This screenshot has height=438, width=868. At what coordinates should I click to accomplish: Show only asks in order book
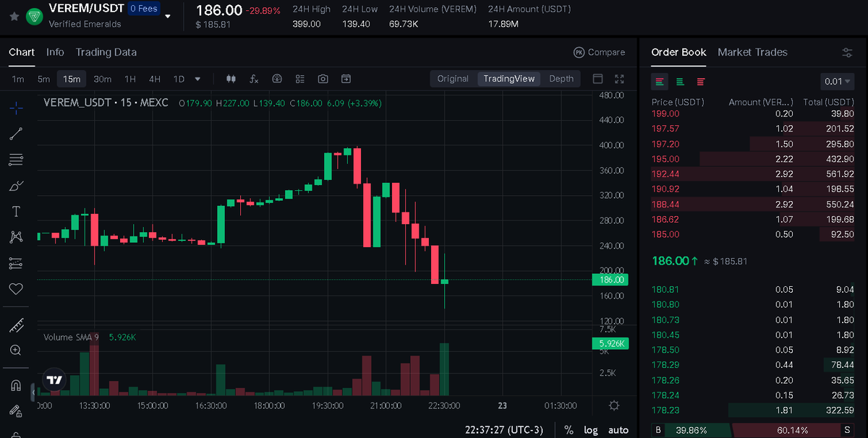[x=701, y=81]
